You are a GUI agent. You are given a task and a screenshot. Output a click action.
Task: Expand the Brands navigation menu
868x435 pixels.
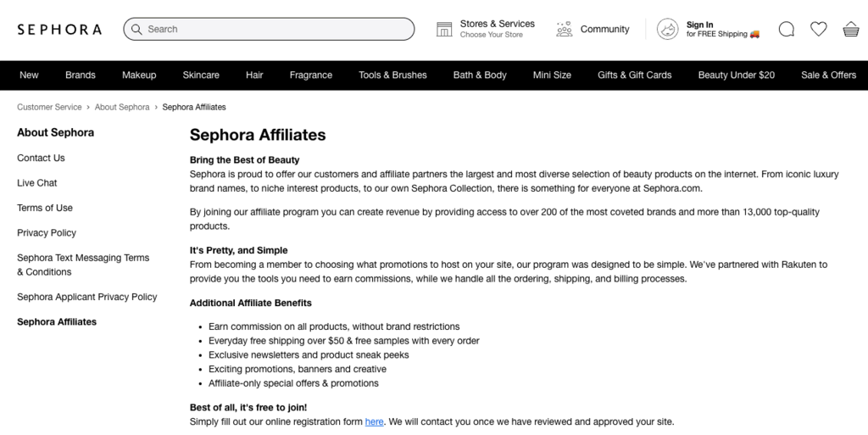click(x=81, y=75)
